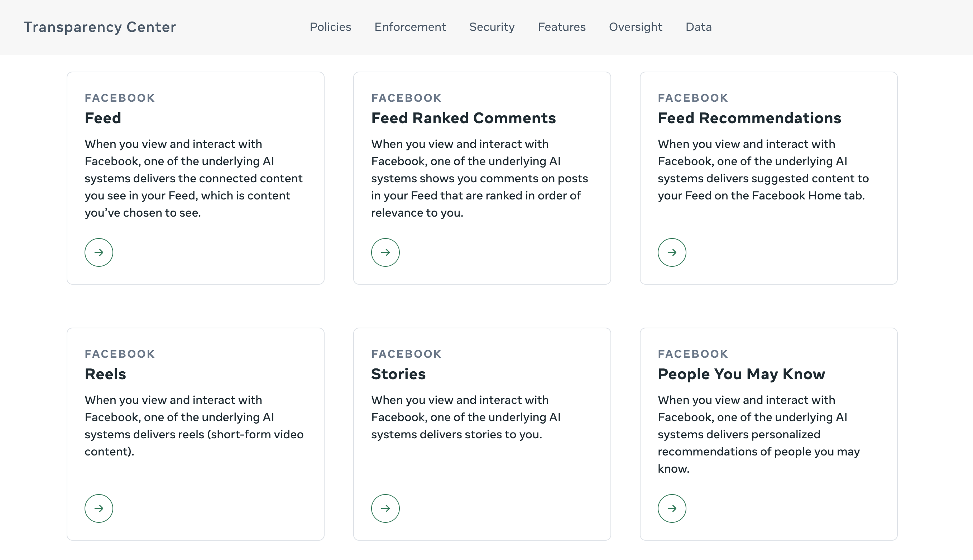Go to Transparency Center home title
This screenshot has height=560, width=973.
(100, 27)
